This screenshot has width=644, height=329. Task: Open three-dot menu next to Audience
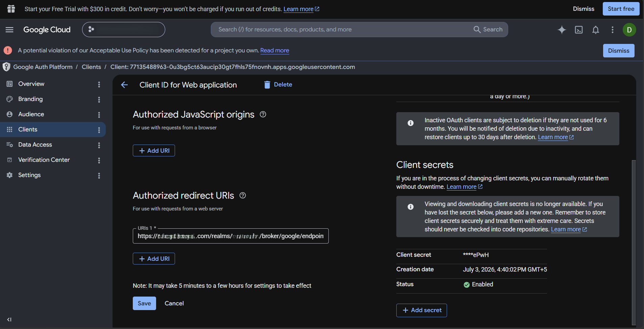point(99,115)
